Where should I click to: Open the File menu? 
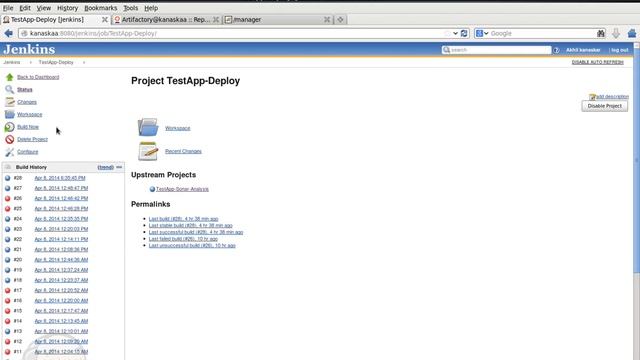(8, 8)
